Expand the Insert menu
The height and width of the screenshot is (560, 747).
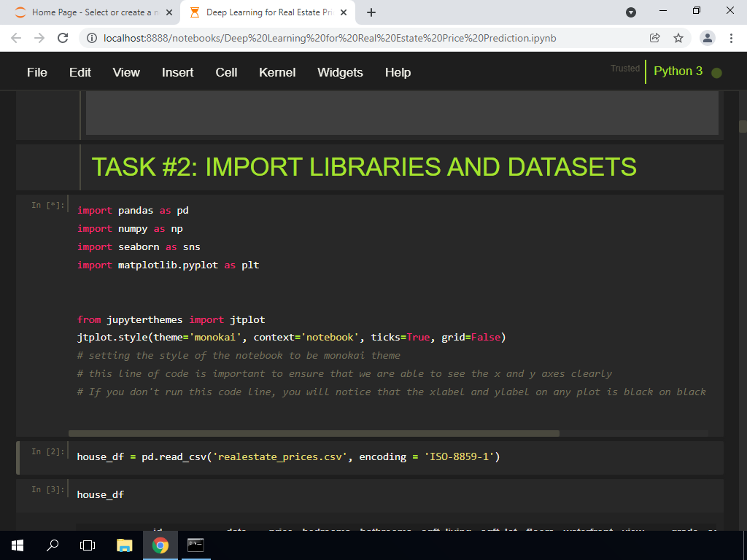(177, 72)
